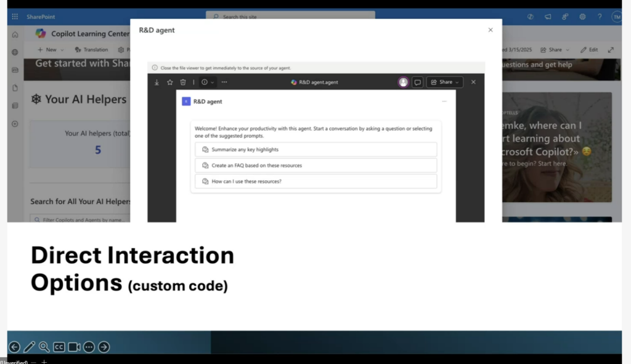Favorite the file with the star icon
This screenshot has height=364, width=631.
pyautogui.click(x=170, y=82)
